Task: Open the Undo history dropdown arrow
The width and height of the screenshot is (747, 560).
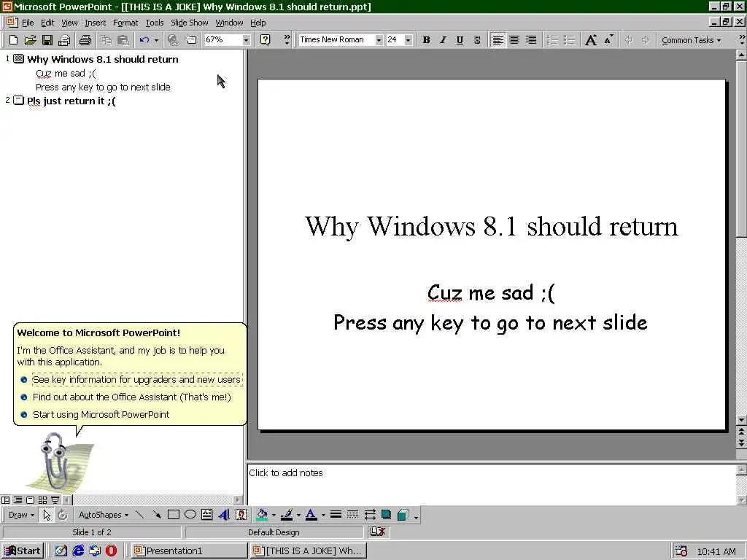Action: [x=156, y=40]
